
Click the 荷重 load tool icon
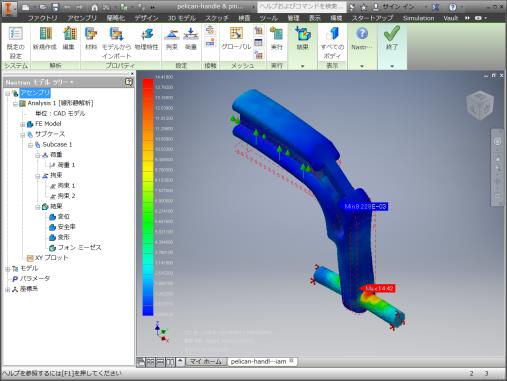click(191, 34)
